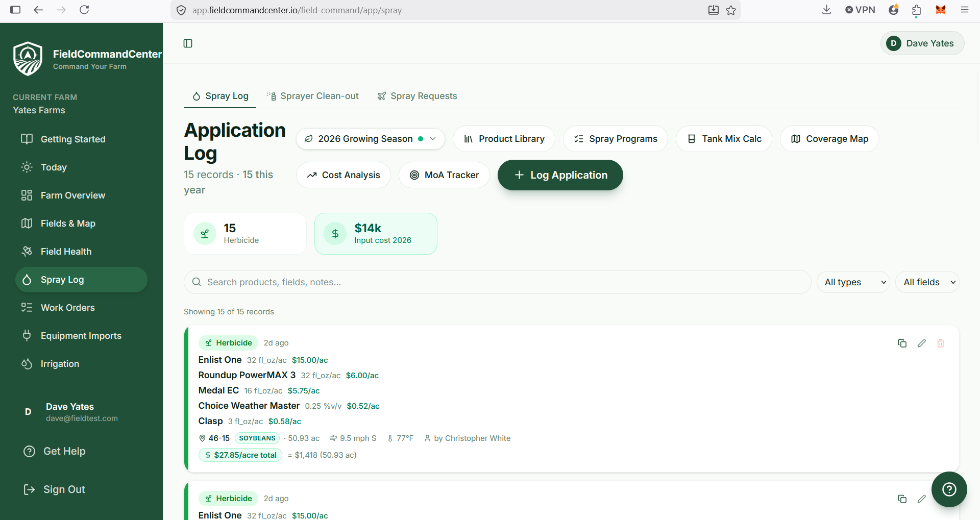Click the browser back arrow
This screenshot has width=980, height=520.
[x=38, y=10]
